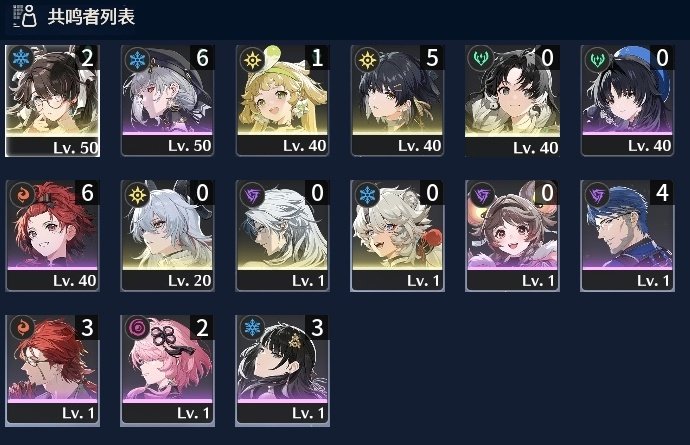Viewport: 690px width, 445px height.
Task: Select the horned silver-haired character Lv. 20
Action: (167, 235)
